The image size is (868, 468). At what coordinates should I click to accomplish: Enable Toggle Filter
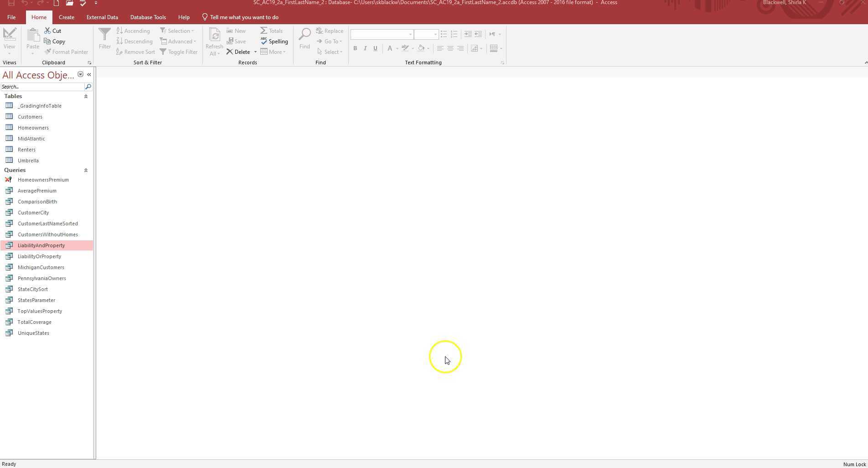tap(179, 52)
